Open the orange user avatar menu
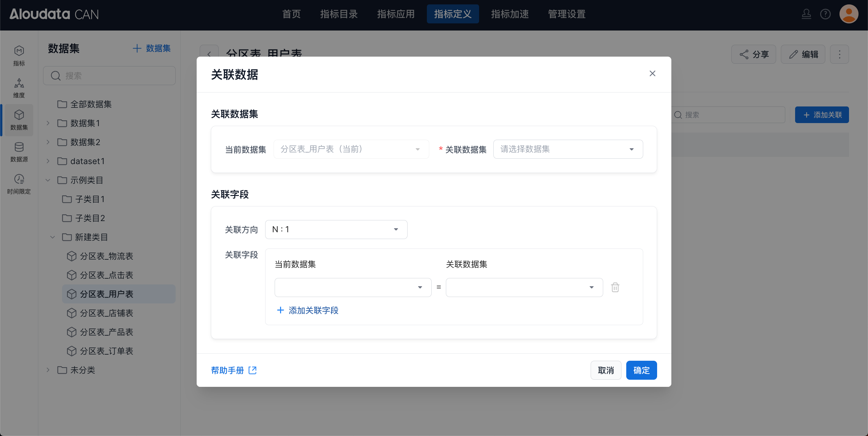Viewport: 868px width, 436px height. 849,14
